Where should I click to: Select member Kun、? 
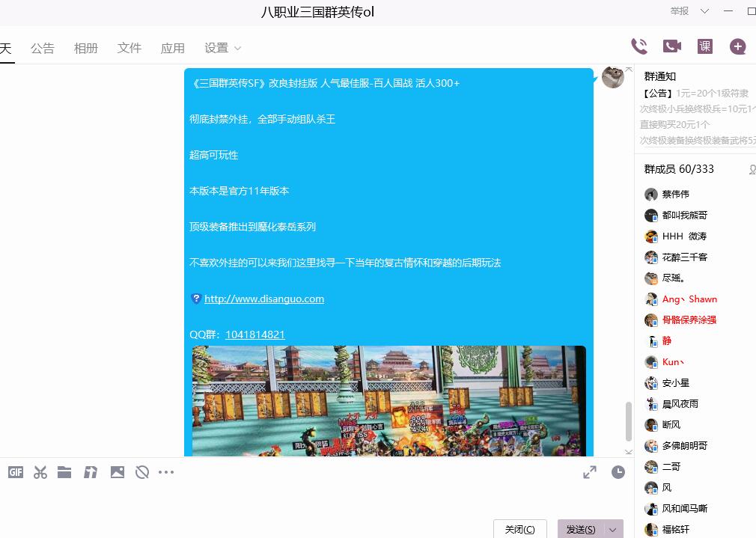click(x=673, y=362)
